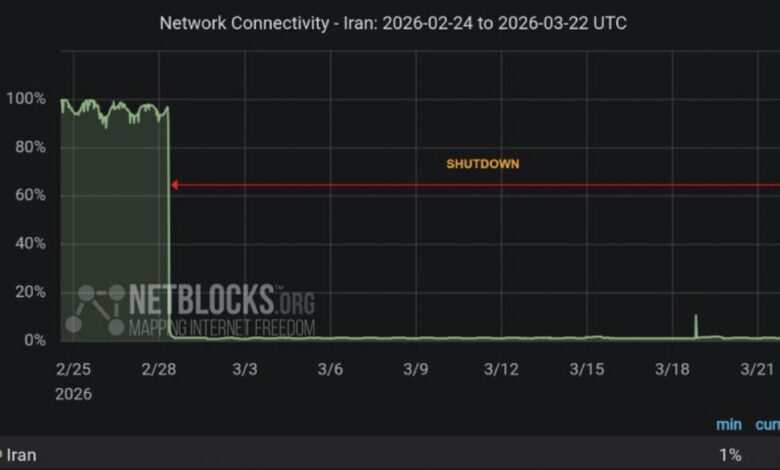780x470 pixels.
Task: Click the green Iran series color marker
Action: pos(1,454)
